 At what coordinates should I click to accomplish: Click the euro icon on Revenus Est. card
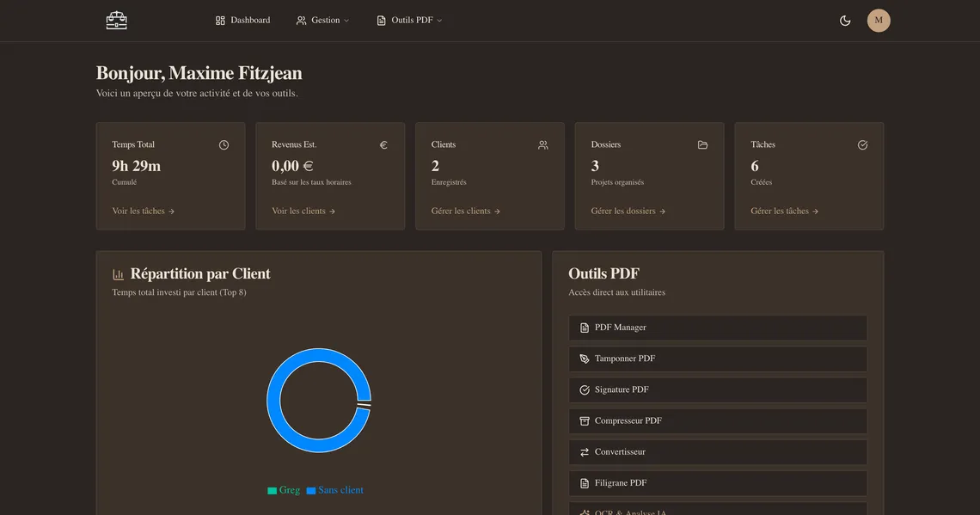coord(383,144)
